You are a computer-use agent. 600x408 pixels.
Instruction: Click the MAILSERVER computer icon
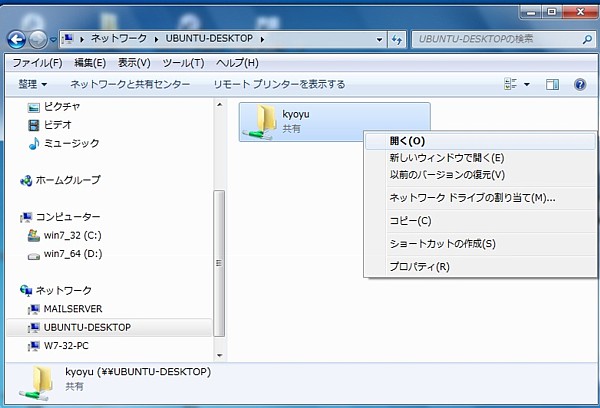tap(34, 309)
